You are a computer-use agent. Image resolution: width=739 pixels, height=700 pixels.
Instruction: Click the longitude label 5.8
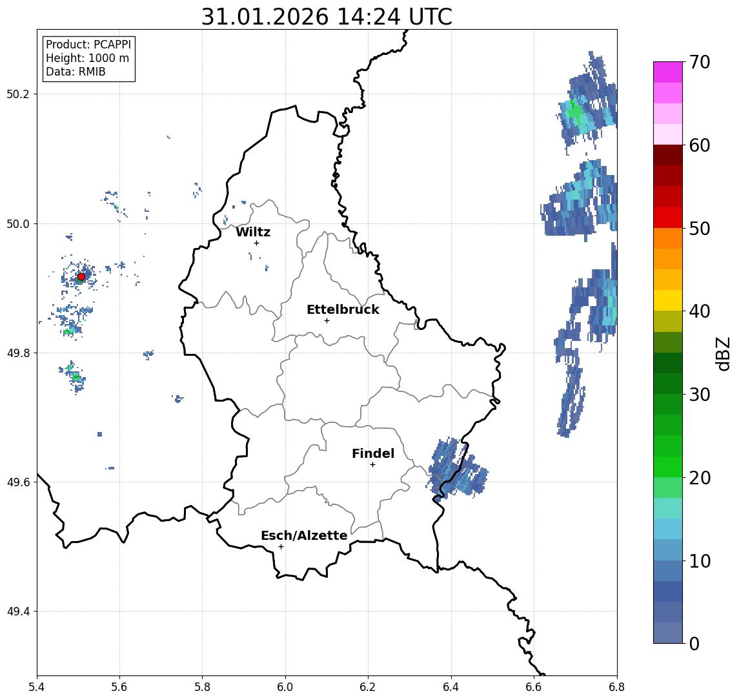pos(202,687)
